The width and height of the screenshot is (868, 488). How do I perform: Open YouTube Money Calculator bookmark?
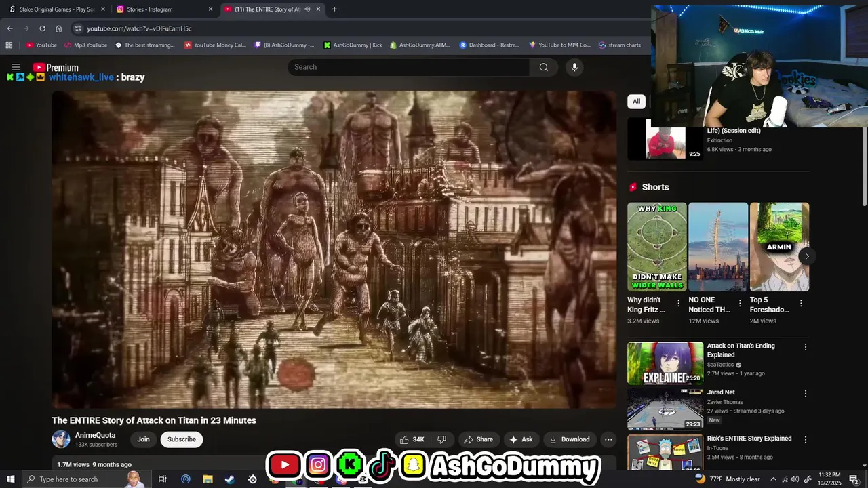pos(215,45)
